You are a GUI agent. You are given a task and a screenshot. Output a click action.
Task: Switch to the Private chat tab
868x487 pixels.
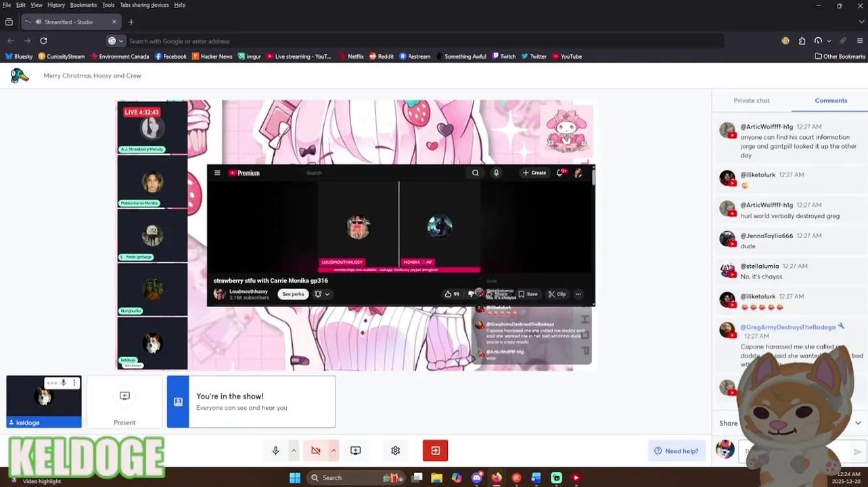[752, 100]
